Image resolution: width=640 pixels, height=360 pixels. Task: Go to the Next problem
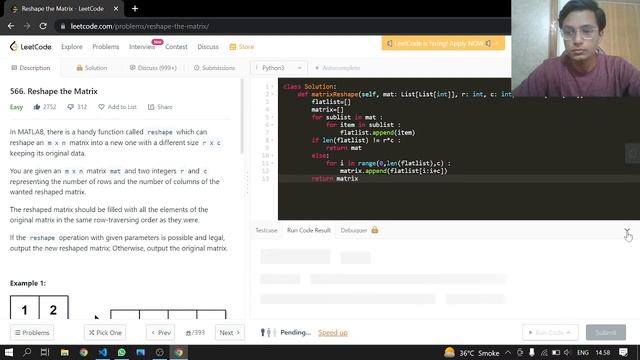[230, 333]
